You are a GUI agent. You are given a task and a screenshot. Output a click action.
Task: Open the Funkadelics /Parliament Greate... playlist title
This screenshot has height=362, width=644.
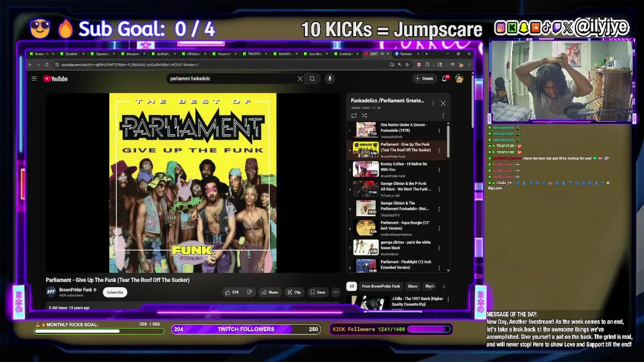pyautogui.click(x=387, y=101)
